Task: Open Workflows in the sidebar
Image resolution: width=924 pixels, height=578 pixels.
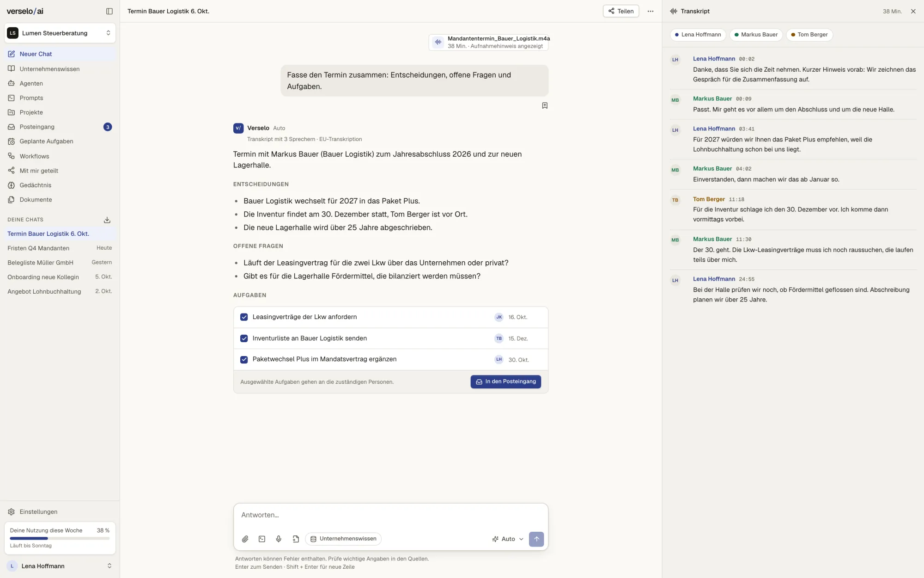Action: pyautogui.click(x=60, y=156)
